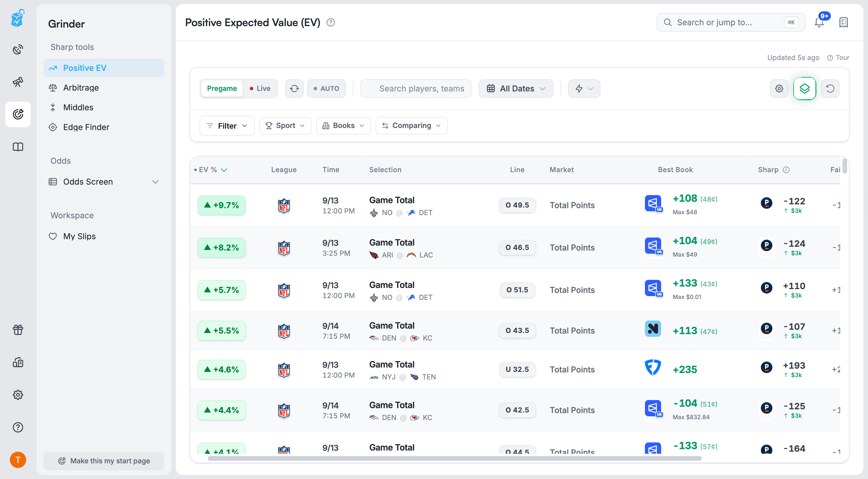Click the Search or jump to field
The width and height of the screenshot is (868, 479).
[x=731, y=23]
